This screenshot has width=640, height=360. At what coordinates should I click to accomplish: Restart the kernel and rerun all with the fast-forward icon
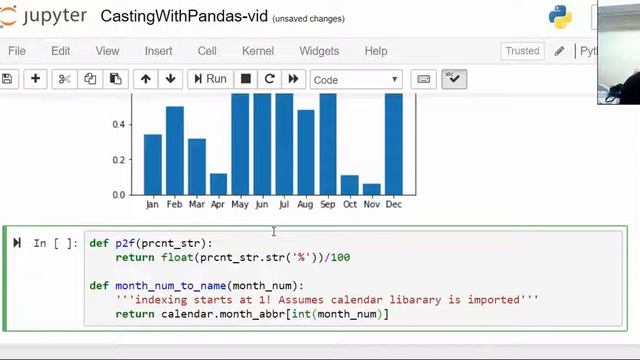click(x=293, y=79)
